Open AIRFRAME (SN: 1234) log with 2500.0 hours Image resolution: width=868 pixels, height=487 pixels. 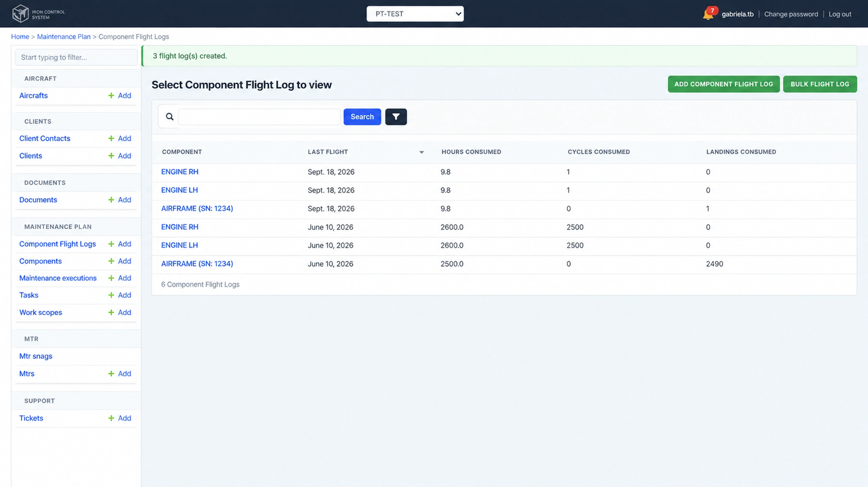(x=197, y=264)
